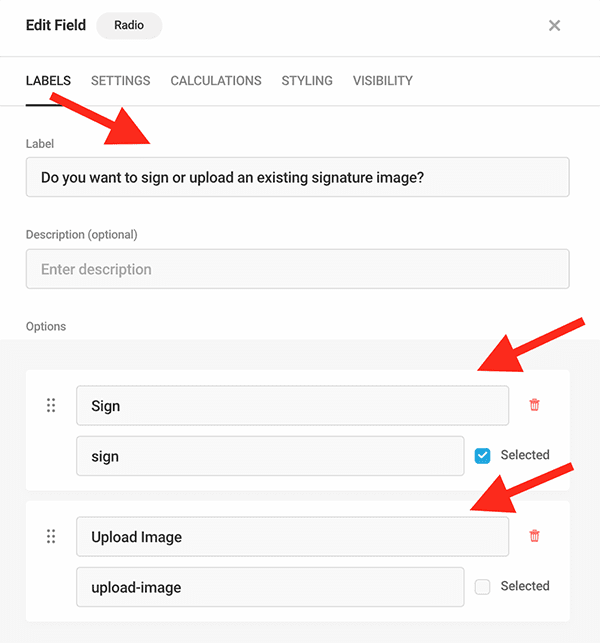
Task: Switch to the SETTINGS tab
Action: 121,81
